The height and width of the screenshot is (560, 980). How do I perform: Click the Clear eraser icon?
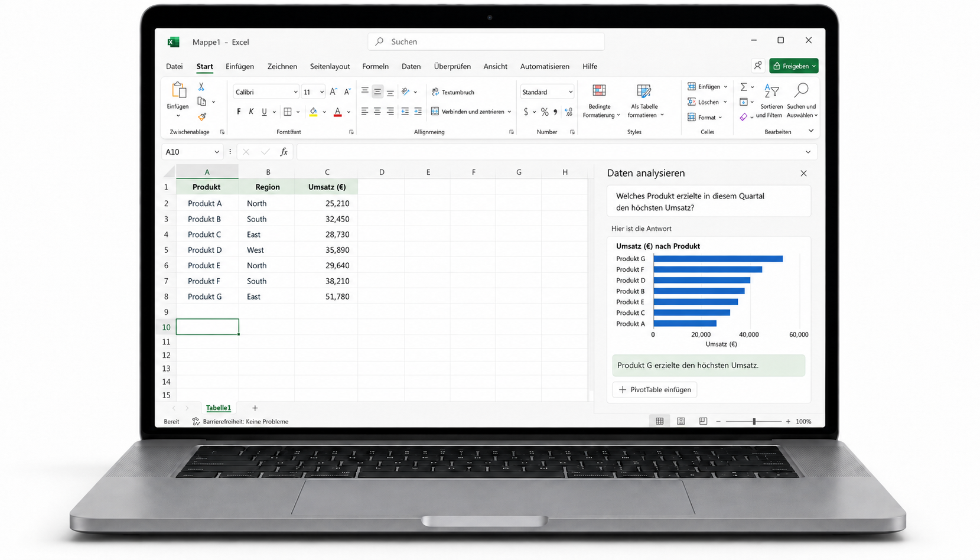click(744, 117)
